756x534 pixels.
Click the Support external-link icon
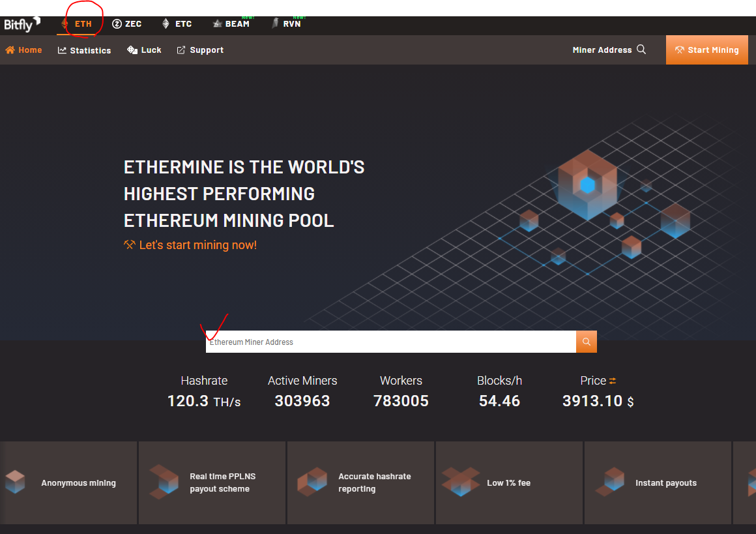pos(181,50)
